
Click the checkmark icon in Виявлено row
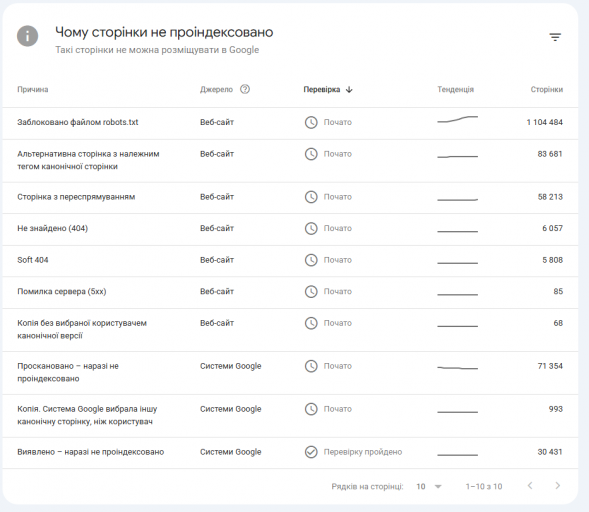click(311, 452)
